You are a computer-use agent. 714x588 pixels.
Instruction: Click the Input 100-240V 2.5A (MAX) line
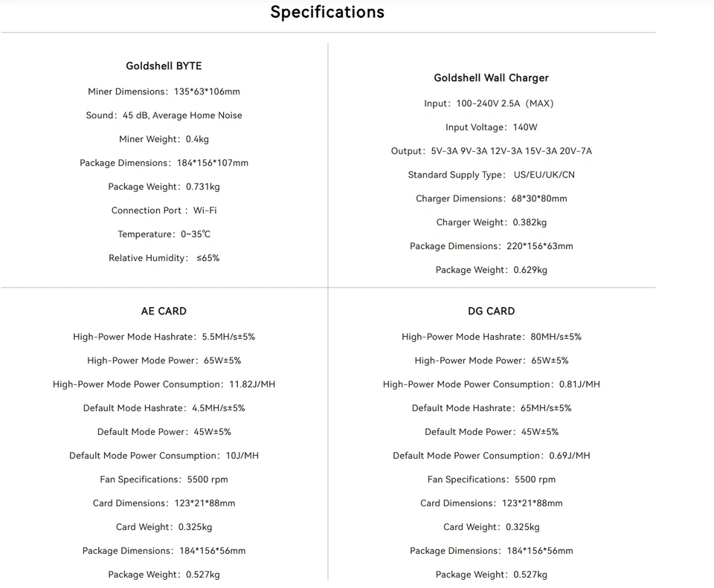tap(489, 103)
